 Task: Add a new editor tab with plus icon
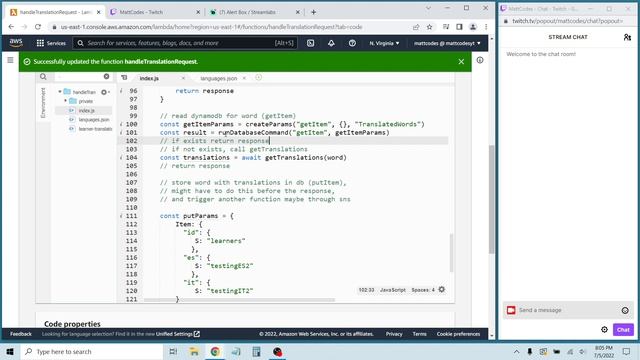(258, 78)
